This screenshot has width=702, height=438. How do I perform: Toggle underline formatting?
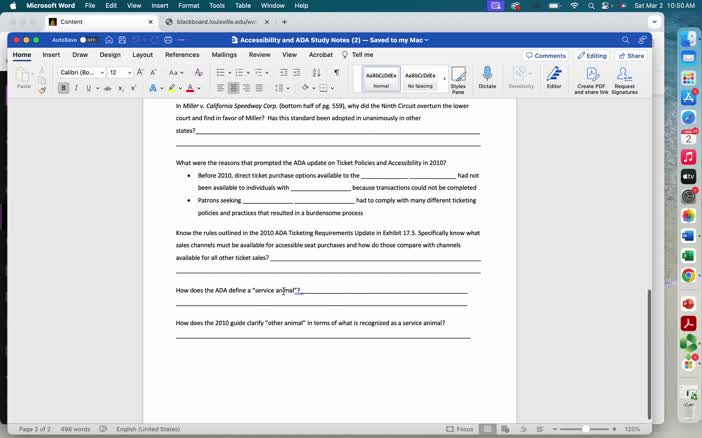point(87,88)
